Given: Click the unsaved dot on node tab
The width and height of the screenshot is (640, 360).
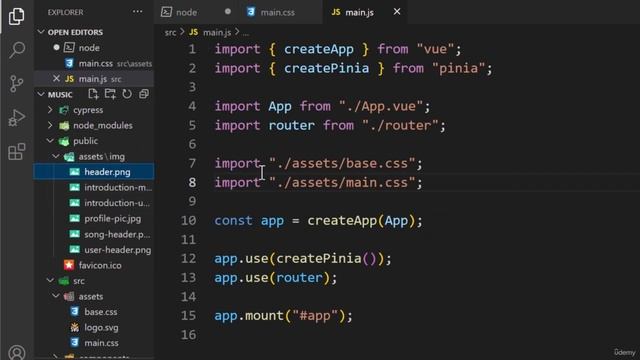Looking at the screenshot, I should [x=228, y=12].
